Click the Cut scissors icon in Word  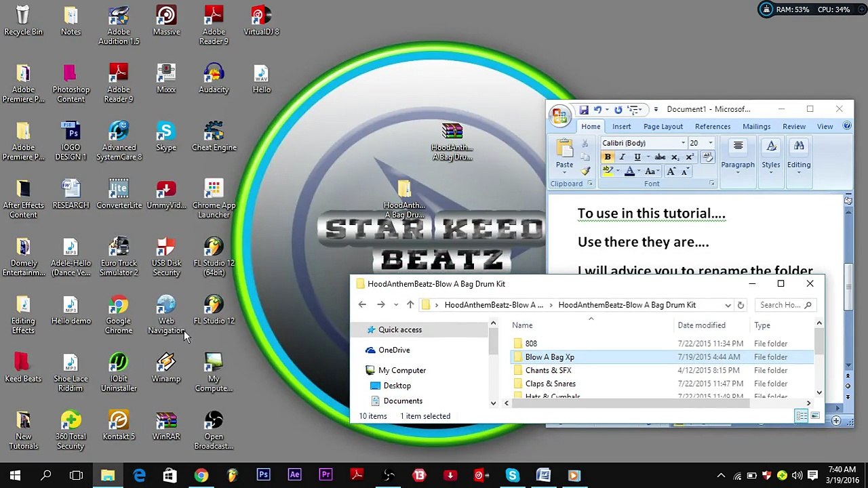point(586,144)
